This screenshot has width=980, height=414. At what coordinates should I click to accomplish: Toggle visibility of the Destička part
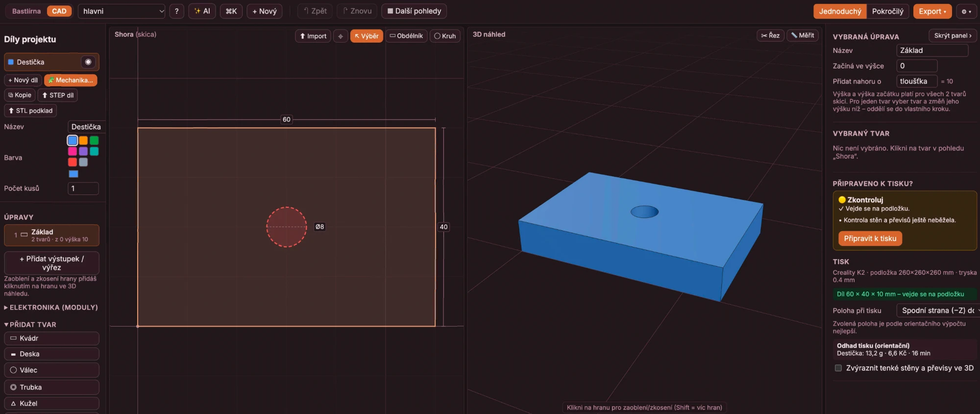coord(88,62)
